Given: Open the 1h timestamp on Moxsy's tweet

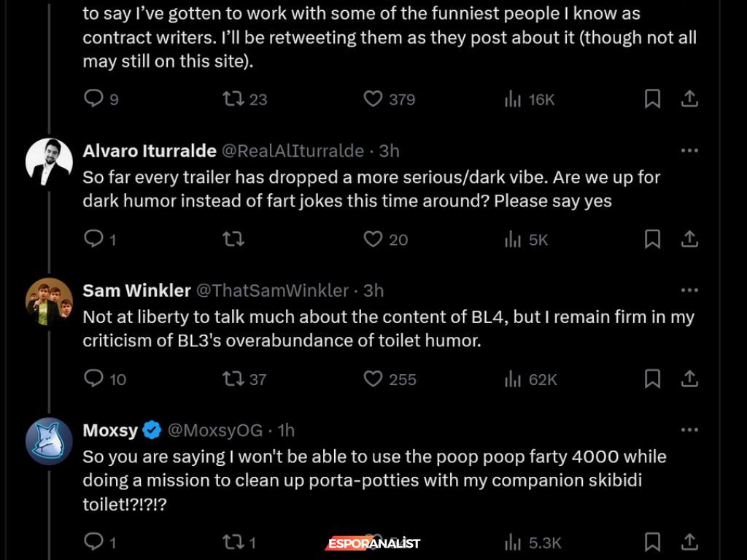Looking at the screenshot, I should (x=286, y=430).
